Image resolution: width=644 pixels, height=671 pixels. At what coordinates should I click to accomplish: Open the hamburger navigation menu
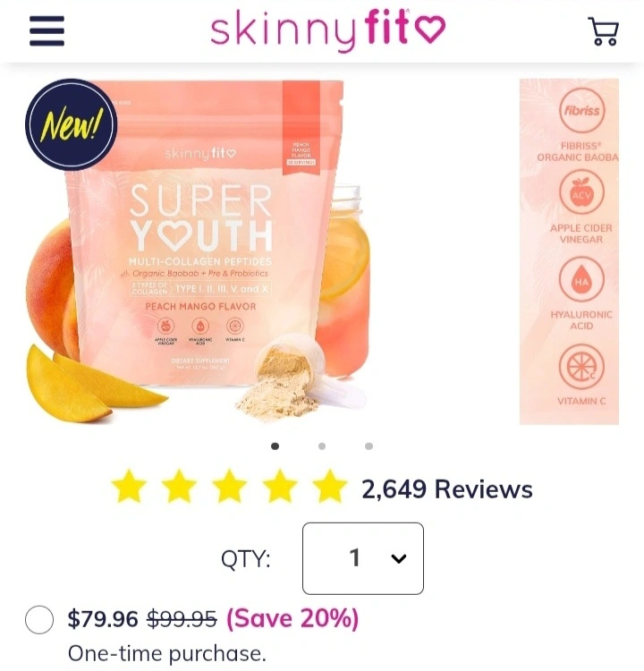pyautogui.click(x=47, y=30)
